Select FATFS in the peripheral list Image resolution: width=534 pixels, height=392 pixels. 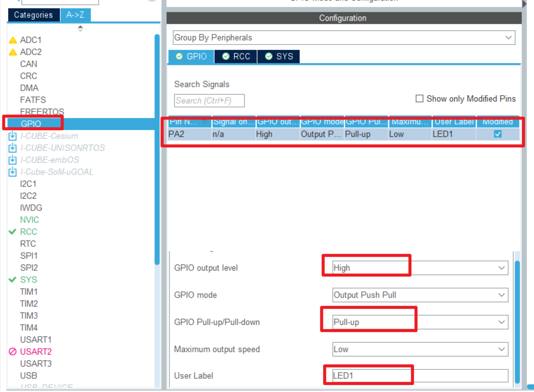point(33,100)
